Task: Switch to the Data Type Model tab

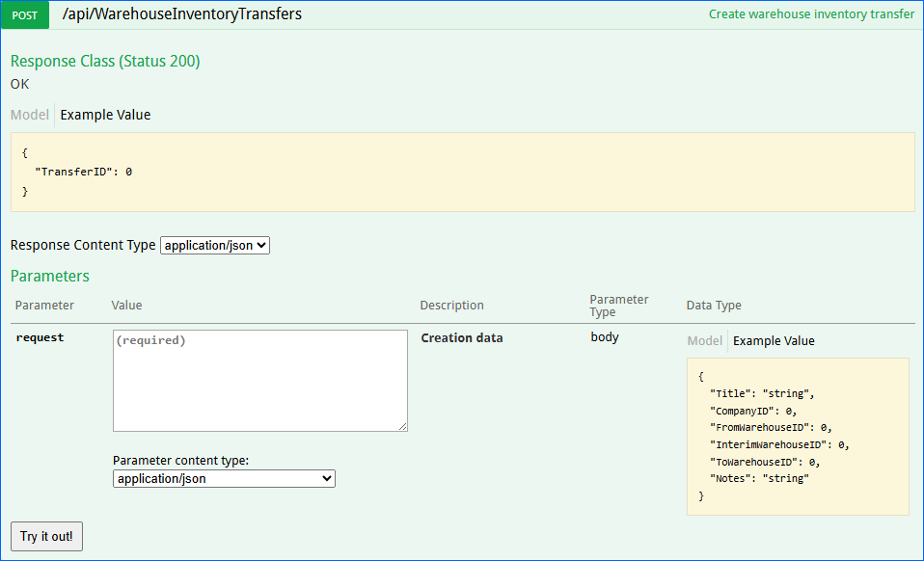Action: (704, 341)
